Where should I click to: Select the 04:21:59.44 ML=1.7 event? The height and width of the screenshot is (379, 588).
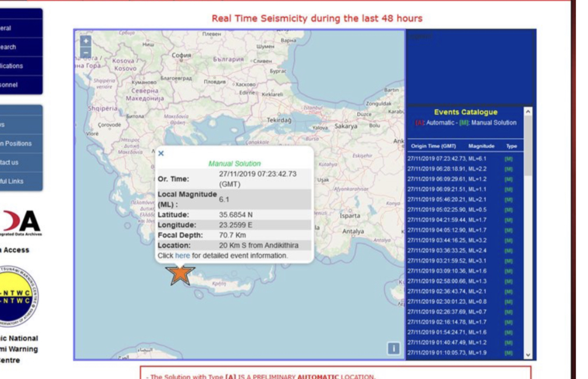pos(461,220)
